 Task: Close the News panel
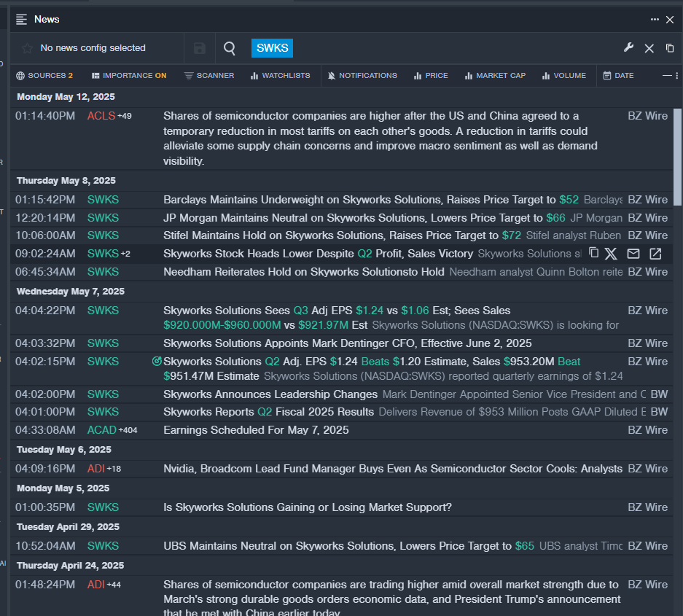(x=670, y=20)
